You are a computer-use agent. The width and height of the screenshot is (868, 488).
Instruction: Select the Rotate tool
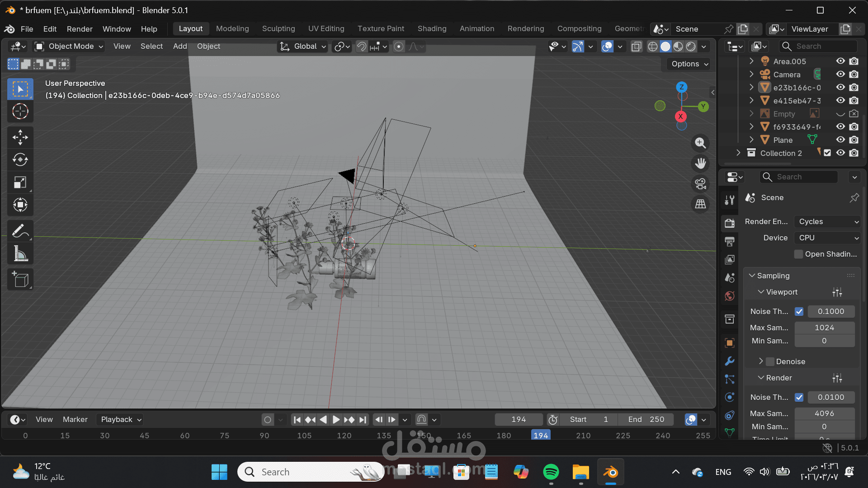point(20,160)
